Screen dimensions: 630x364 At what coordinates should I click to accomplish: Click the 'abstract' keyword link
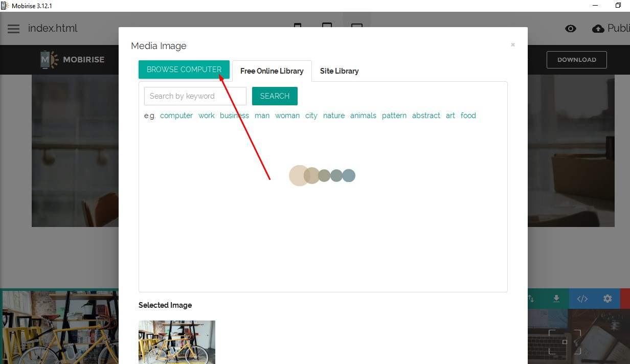[425, 116]
